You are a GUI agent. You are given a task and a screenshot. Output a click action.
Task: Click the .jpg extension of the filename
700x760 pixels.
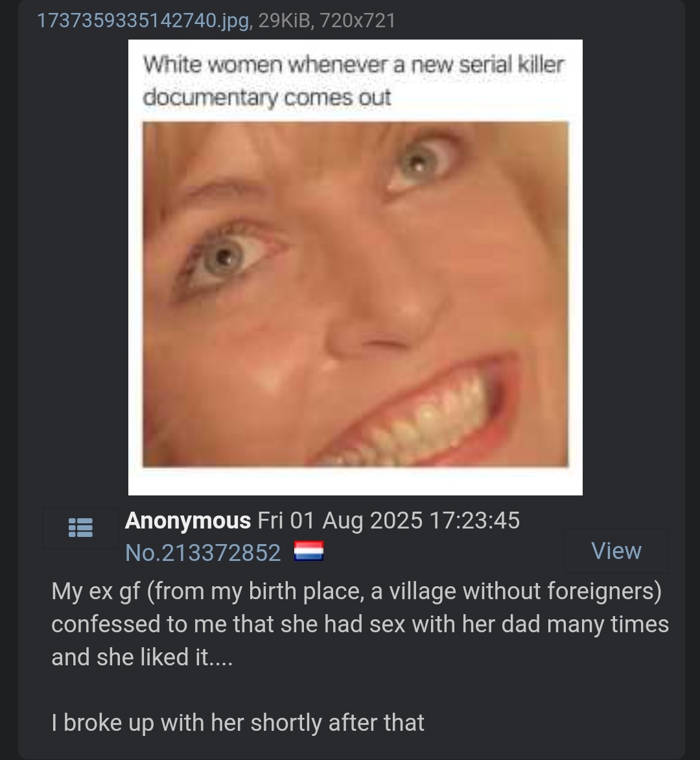pos(233,20)
